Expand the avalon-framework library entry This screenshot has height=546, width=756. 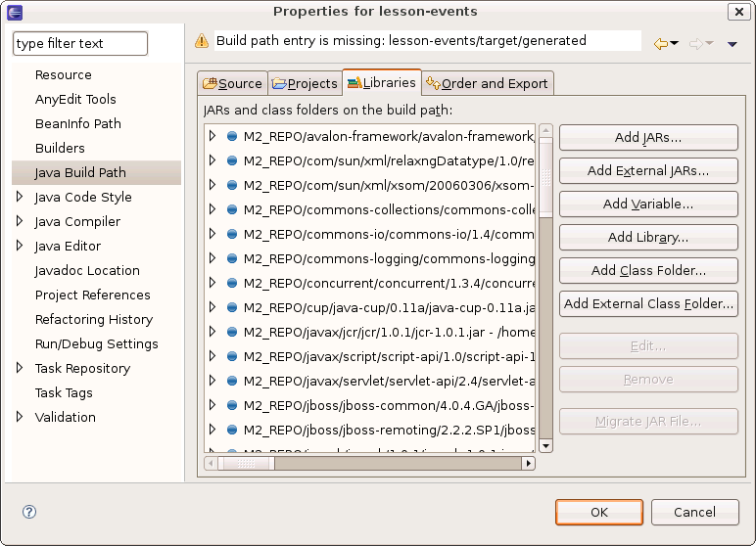pos(213,136)
